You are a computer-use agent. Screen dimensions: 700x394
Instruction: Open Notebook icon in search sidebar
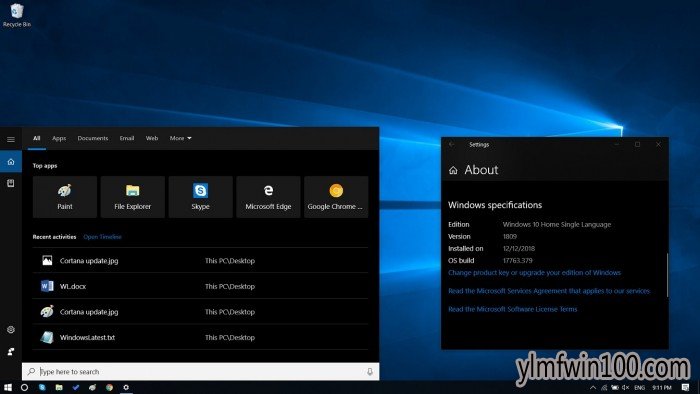click(x=11, y=183)
